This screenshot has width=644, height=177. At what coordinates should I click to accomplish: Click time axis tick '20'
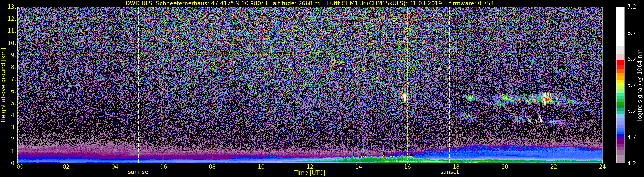click(505, 167)
